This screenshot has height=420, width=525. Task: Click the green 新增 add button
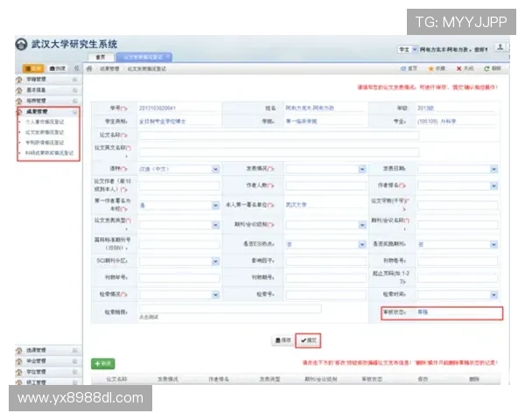tap(103, 364)
